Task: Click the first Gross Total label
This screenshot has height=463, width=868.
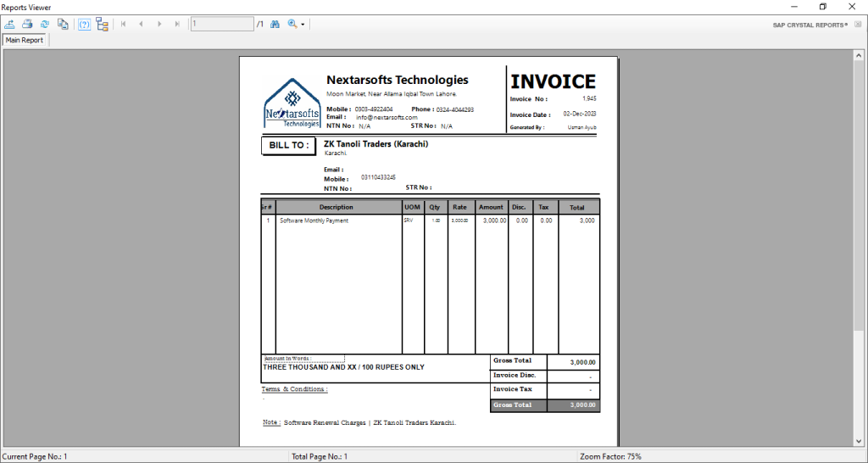Action: 512,360
